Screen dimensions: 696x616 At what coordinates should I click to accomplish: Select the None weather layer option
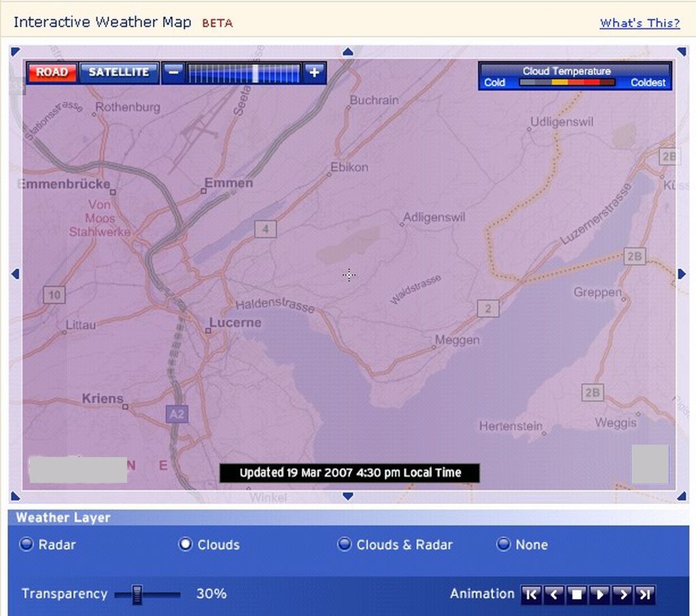(503, 544)
